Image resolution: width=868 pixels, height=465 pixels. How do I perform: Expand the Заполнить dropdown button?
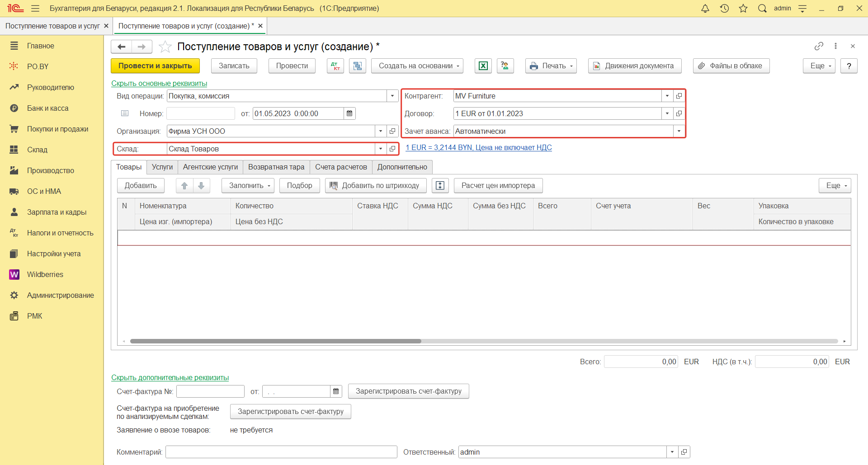[x=248, y=186]
